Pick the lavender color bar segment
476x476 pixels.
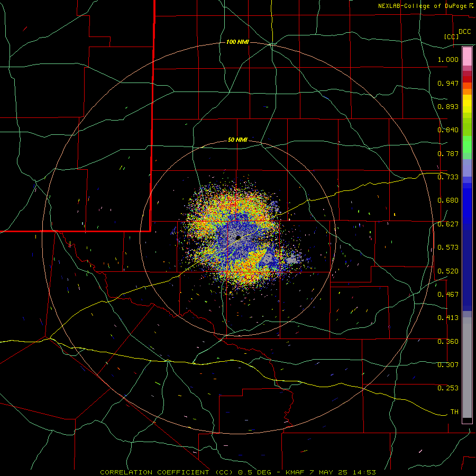click(x=467, y=168)
